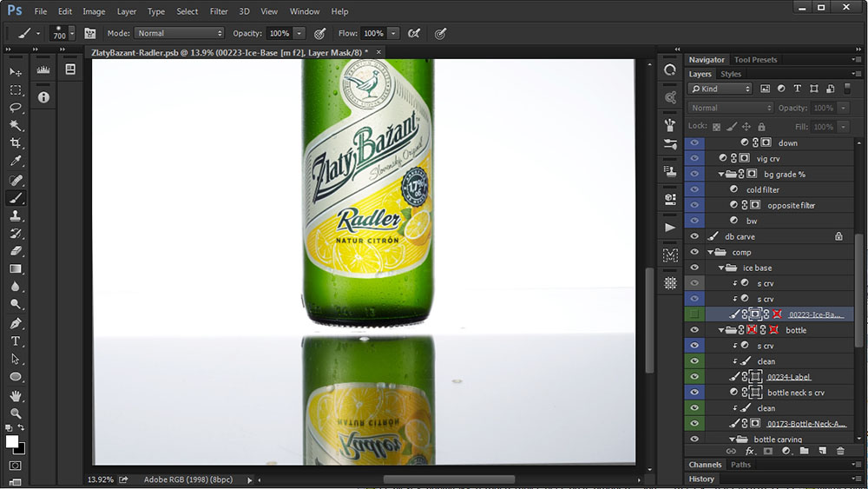Collapse the ice base group

[x=721, y=268]
